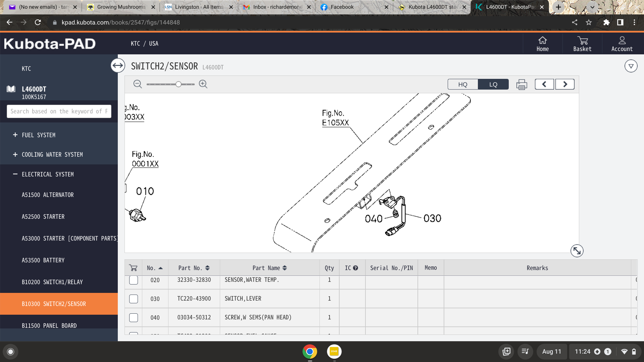
Task: Click the keyword search field
Action: pos(59,111)
